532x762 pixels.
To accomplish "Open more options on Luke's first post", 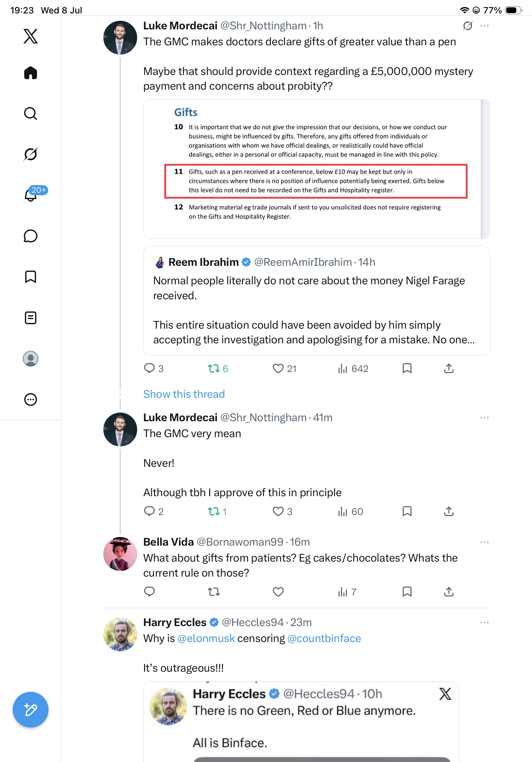I will (x=484, y=26).
